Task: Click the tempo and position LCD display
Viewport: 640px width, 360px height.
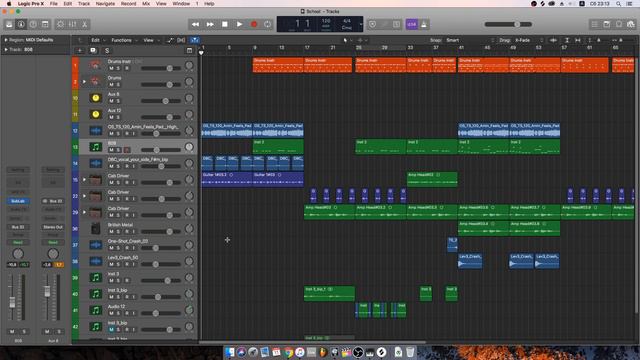Action: (320, 24)
